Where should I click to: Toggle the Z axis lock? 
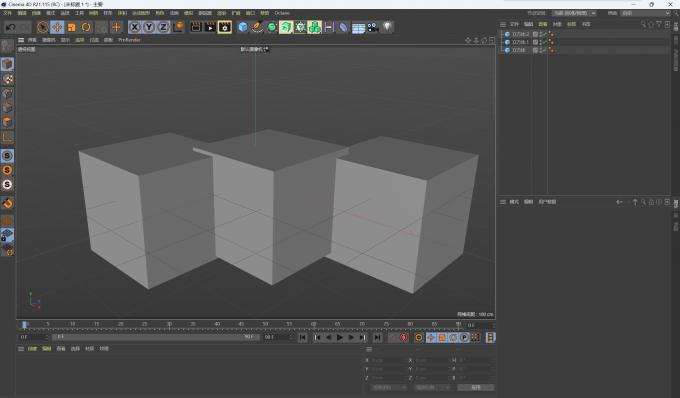(x=163, y=27)
